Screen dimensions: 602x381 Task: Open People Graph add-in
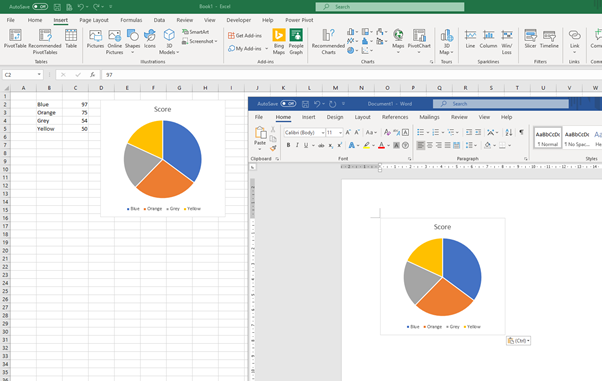[x=296, y=41]
